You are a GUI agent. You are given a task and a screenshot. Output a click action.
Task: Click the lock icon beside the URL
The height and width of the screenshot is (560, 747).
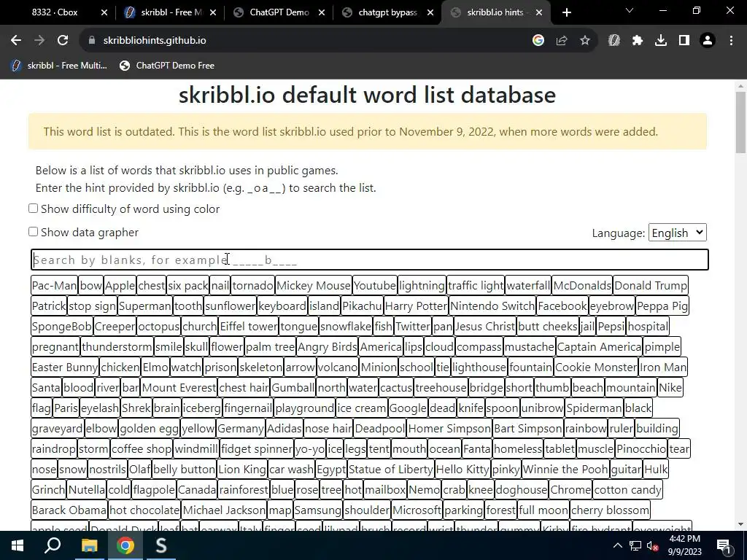(92, 41)
